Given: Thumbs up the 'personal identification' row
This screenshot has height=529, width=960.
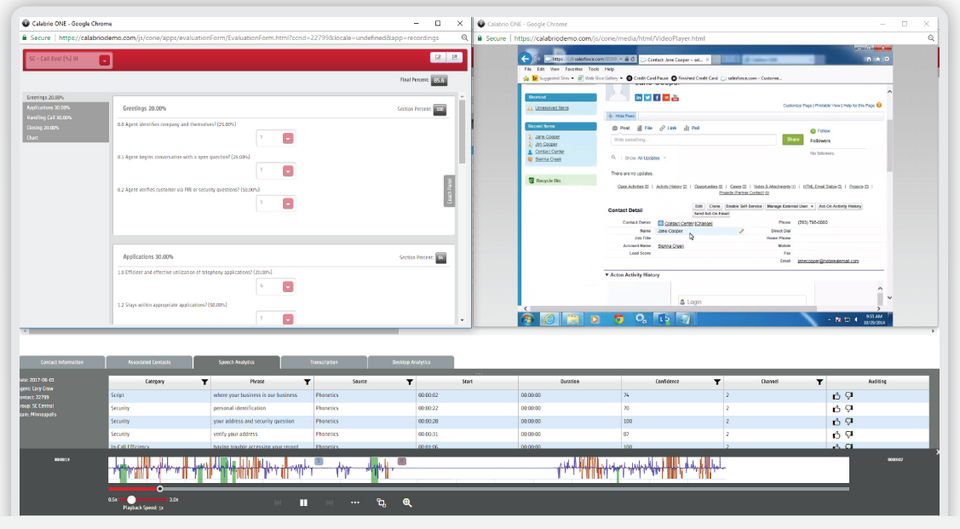Looking at the screenshot, I should coord(836,408).
